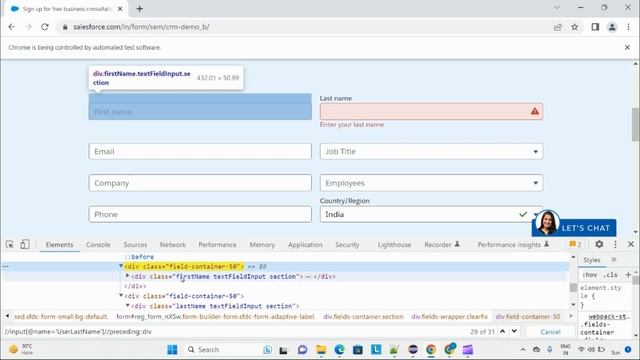
Task: Reload the Salesforce page
Action: [45, 27]
